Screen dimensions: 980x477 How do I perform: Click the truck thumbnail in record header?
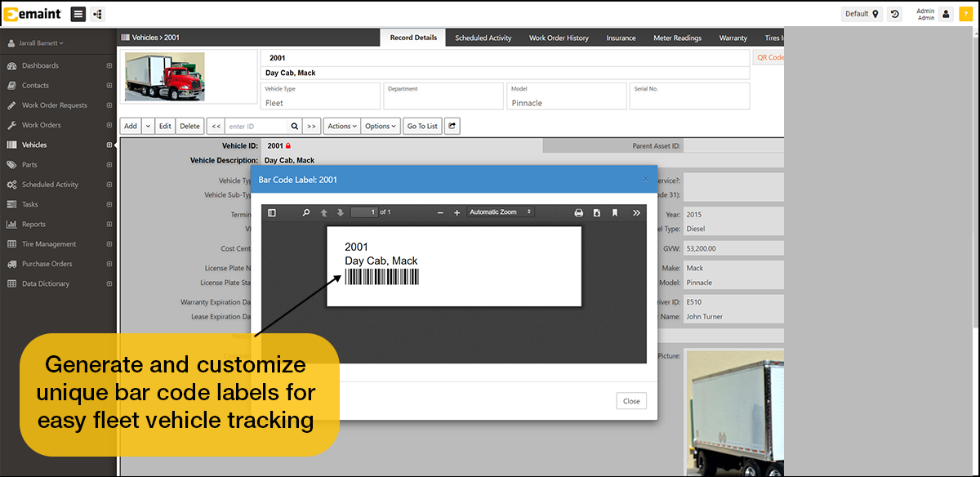[x=165, y=76]
